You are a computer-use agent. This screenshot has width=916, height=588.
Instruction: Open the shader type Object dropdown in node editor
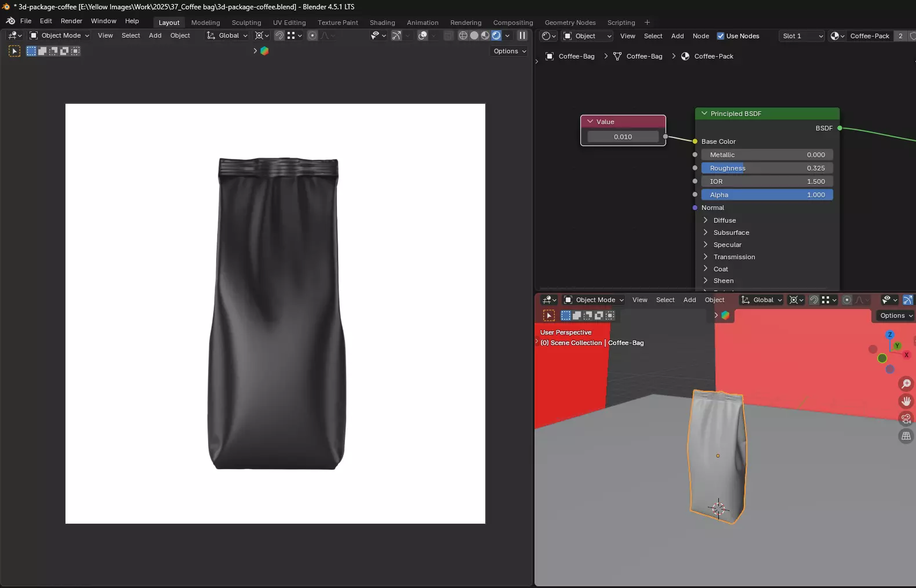pyautogui.click(x=587, y=36)
